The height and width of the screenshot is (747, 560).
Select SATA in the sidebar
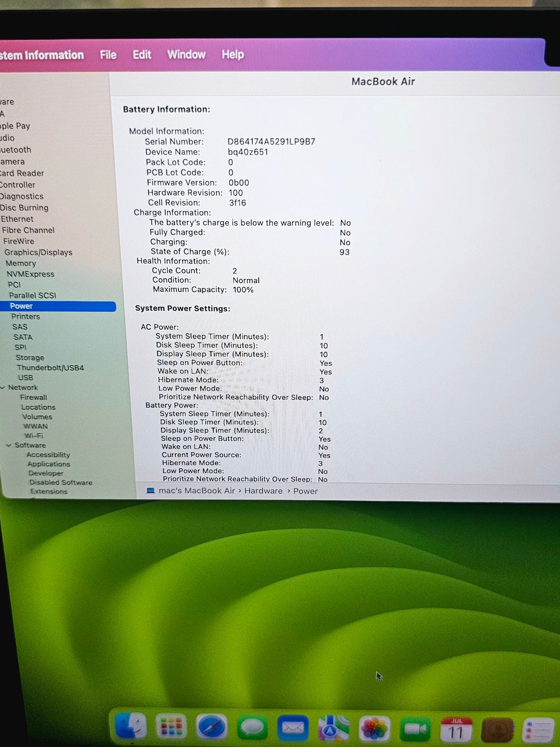pos(23,337)
